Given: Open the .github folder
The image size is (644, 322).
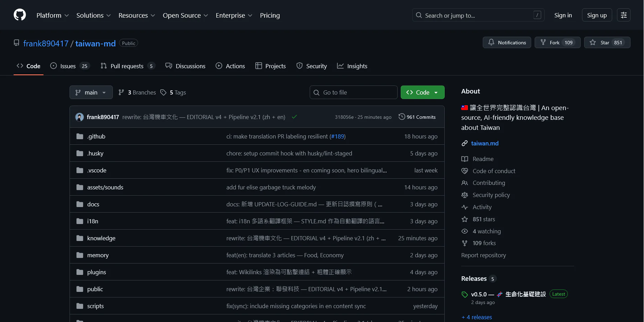Looking at the screenshot, I should coord(96,136).
